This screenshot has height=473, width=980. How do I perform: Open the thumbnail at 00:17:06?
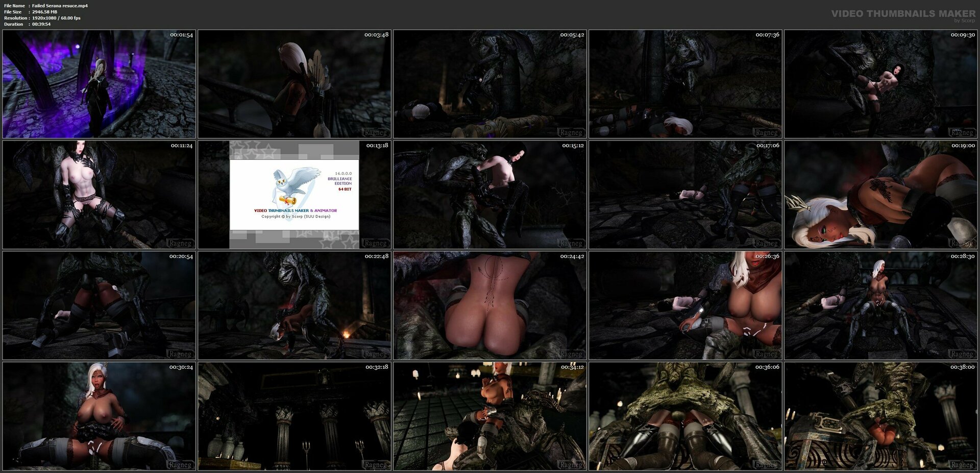(x=685, y=195)
